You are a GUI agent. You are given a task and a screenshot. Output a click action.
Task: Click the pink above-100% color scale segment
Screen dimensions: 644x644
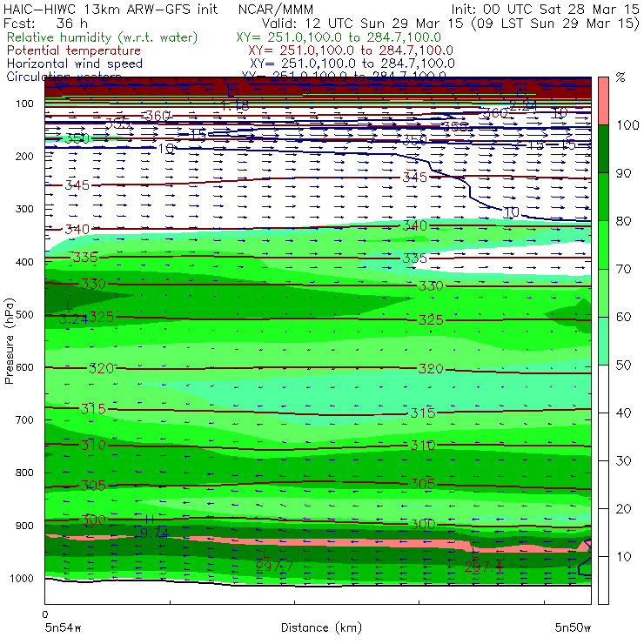[603, 101]
